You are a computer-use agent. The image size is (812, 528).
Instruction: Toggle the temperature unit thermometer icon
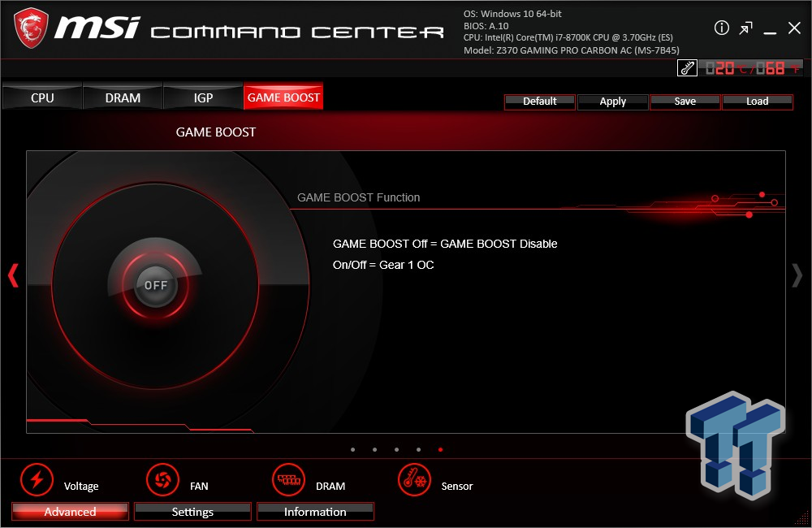coord(687,68)
